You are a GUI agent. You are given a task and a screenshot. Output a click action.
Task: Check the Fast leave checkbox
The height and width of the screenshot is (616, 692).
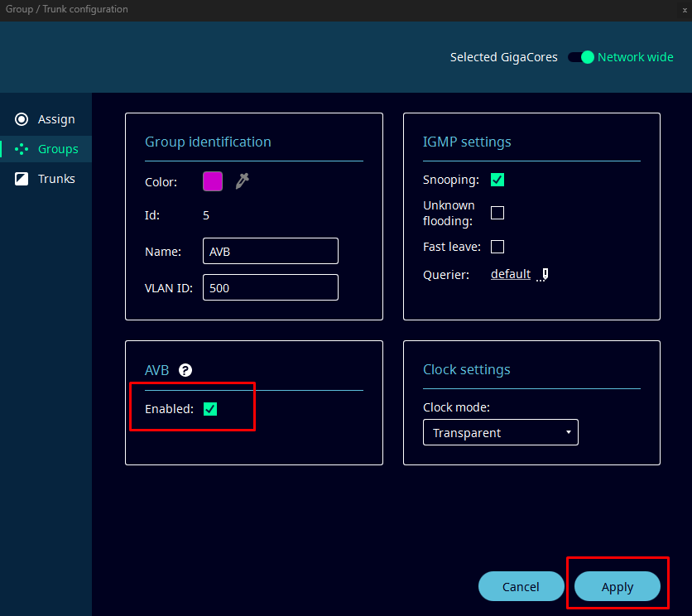coord(497,247)
